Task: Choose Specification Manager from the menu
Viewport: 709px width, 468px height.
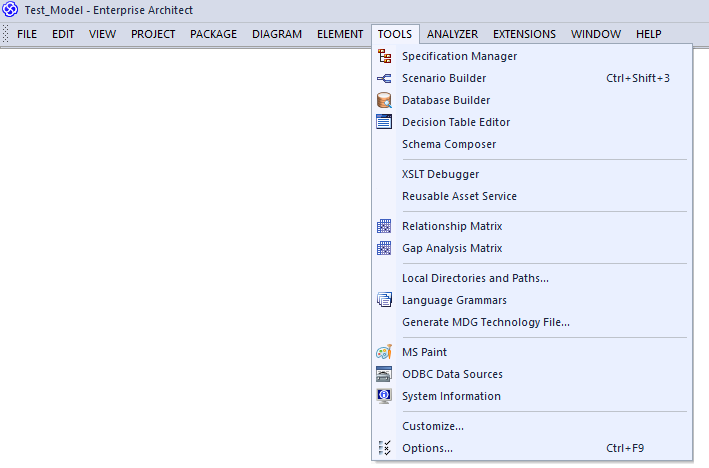Action: (x=532, y=56)
